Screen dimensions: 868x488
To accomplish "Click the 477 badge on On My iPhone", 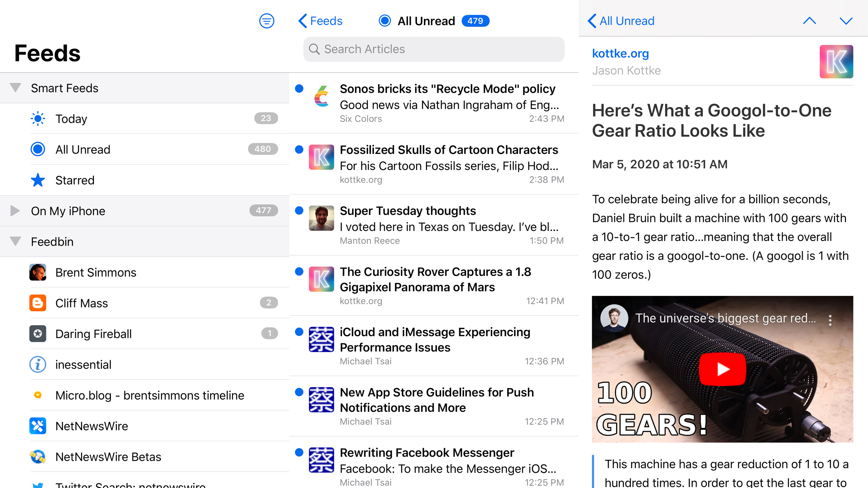I will pyautogui.click(x=264, y=210).
